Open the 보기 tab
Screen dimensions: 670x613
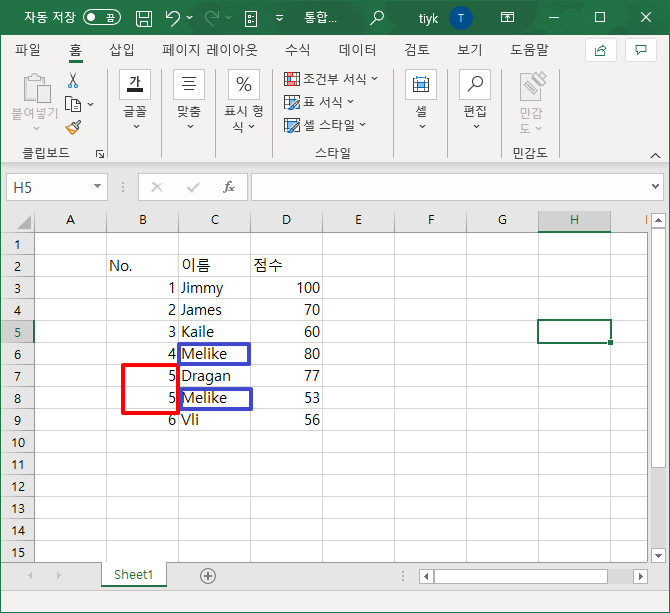click(x=470, y=50)
